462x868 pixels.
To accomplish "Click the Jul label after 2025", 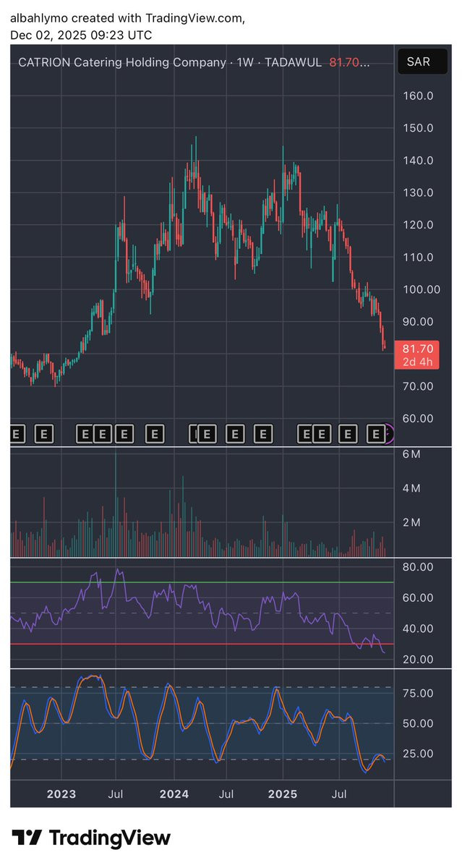I will 338,794.
